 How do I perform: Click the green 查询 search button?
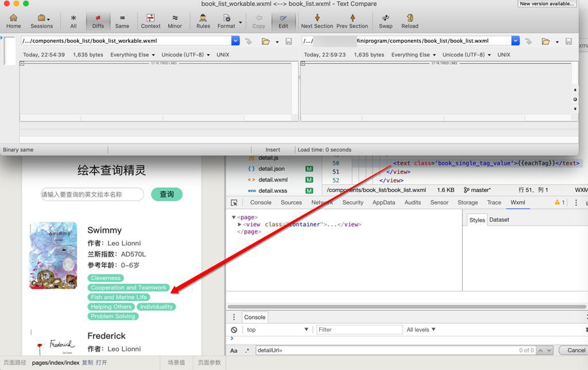click(x=167, y=194)
